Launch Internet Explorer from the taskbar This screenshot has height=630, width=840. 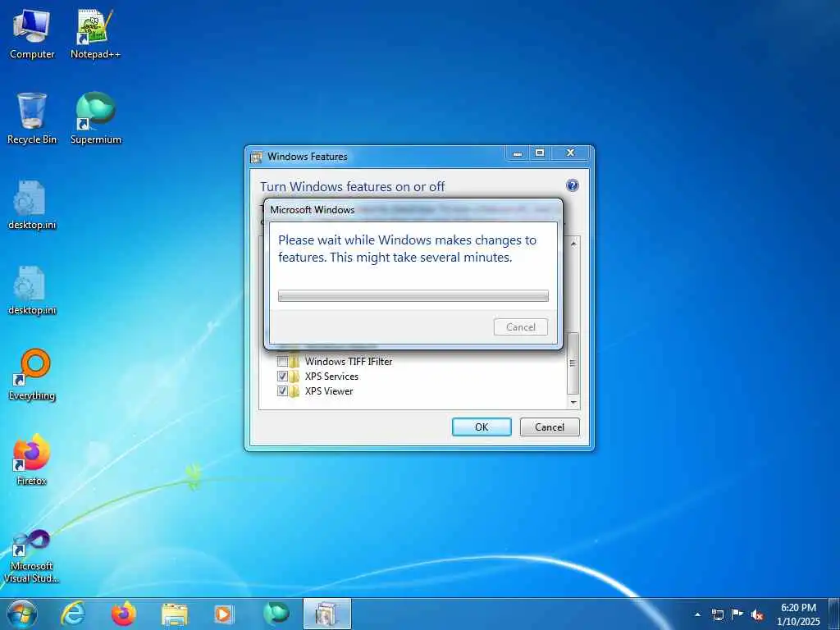(73, 614)
